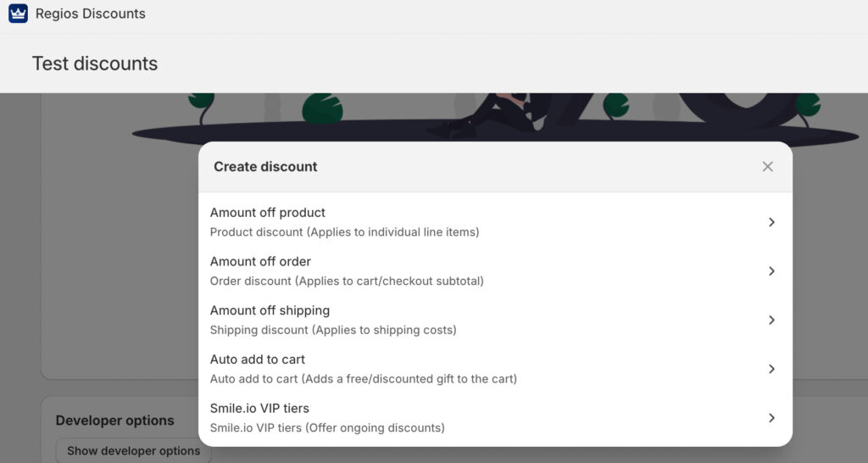The height and width of the screenshot is (463, 868).
Task: Click the Shipping discount description text
Action: point(333,330)
